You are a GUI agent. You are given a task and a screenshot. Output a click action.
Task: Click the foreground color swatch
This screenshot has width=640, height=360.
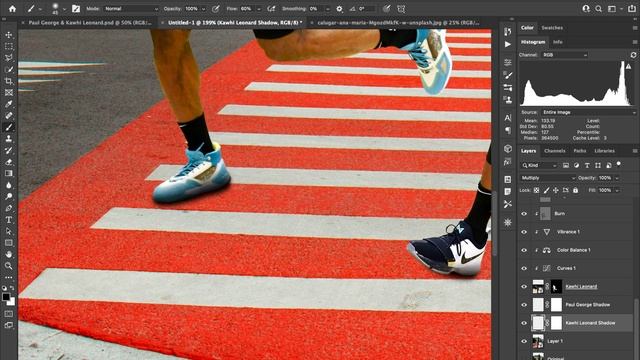coord(6,297)
